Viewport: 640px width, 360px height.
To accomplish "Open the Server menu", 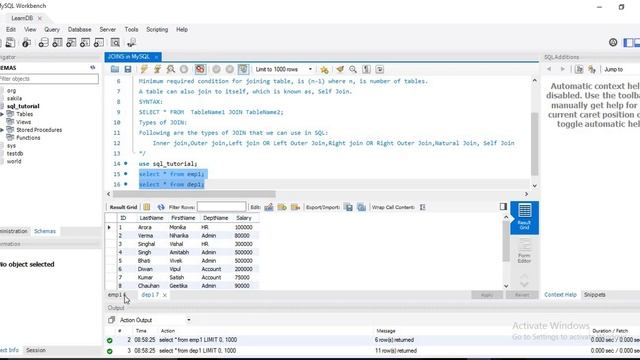I will (108, 29).
